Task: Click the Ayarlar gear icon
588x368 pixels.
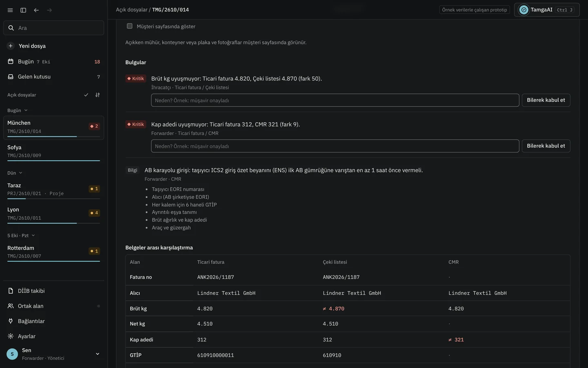Action: tap(11, 336)
